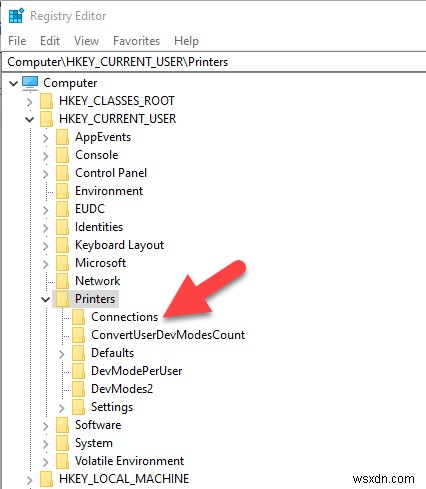Click the Registry Editor app icon
Viewport: 426px width, 489px height.
pyautogui.click(x=16, y=16)
